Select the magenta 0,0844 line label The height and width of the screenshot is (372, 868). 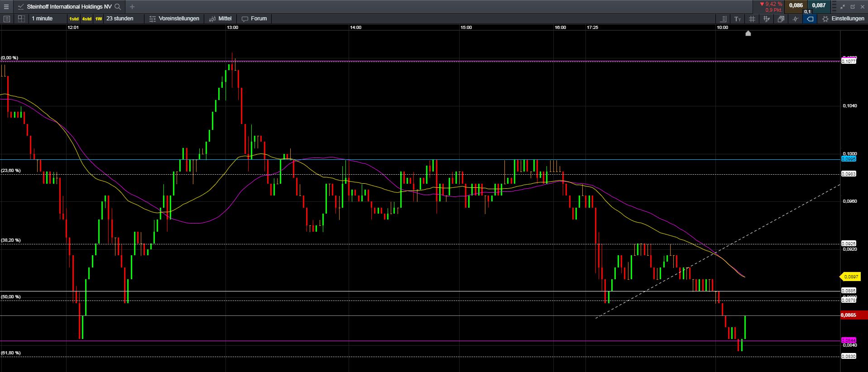(x=848, y=340)
